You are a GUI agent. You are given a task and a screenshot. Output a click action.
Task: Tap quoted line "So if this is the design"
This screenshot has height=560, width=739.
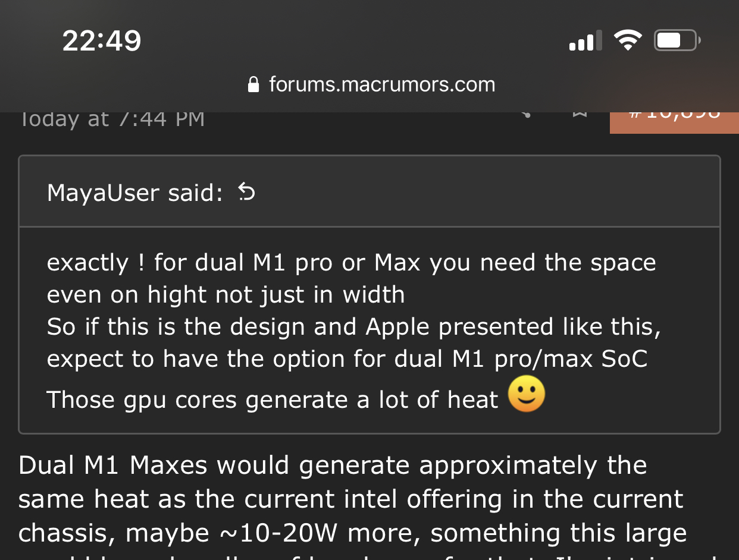[x=353, y=326]
